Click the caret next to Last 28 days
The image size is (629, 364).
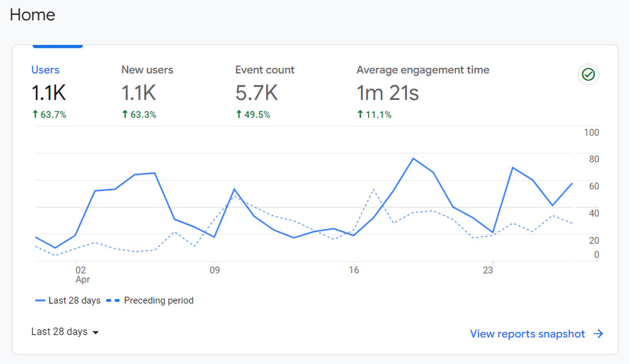(96, 333)
